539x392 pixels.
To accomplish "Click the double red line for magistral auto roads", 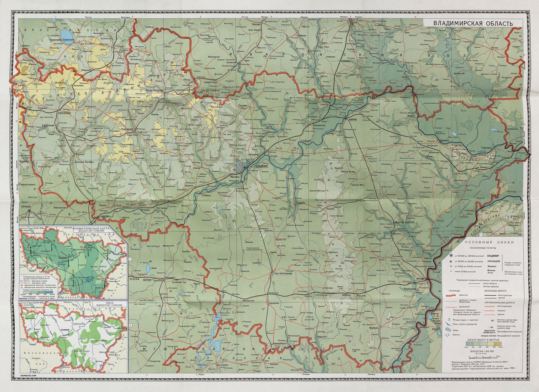I will click(490, 306).
